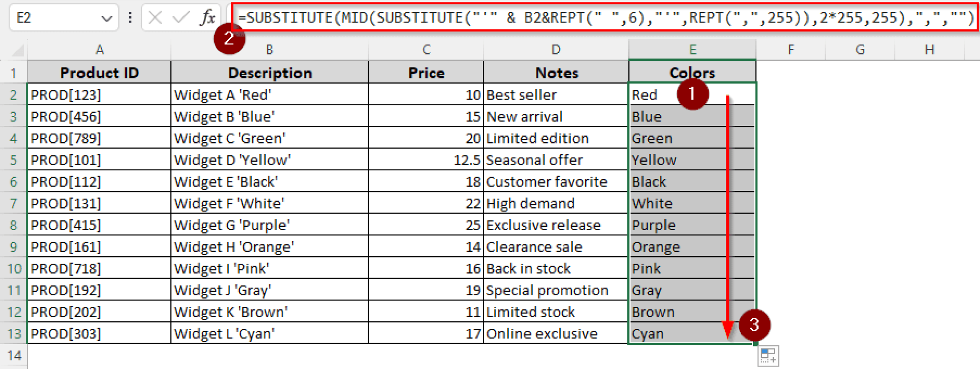This screenshot has height=369, width=980.
Task: Confirm formula with the checkmark icon
Action: pos(181,18)
